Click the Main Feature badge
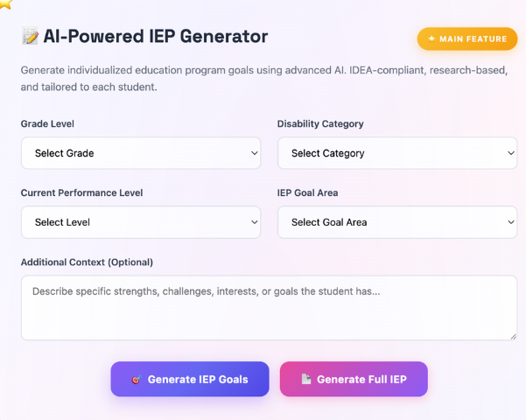 [x=467, y=39]
